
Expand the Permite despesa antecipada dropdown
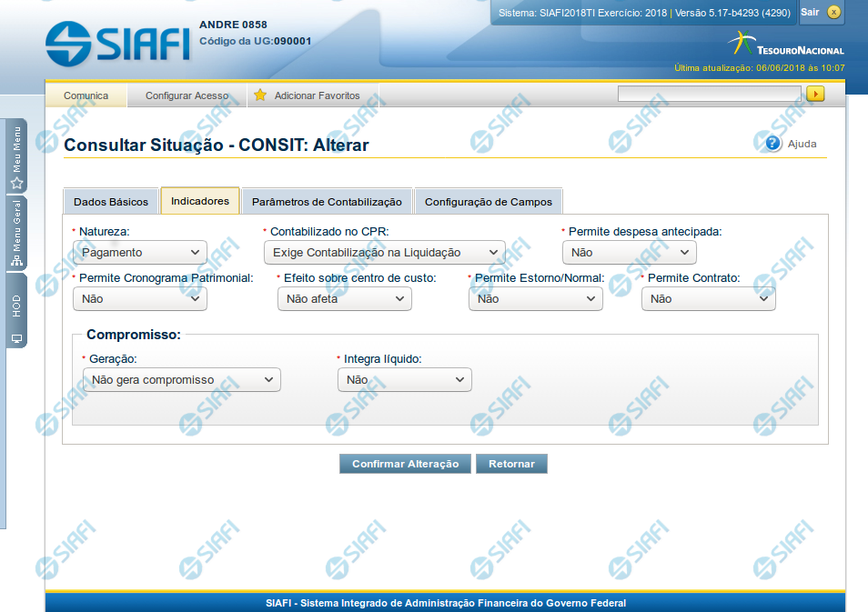pos(629,253)
